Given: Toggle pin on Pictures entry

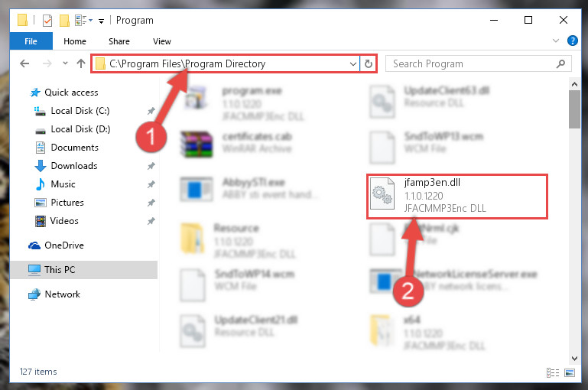Looking at the screenshot, I should point(151,203).
